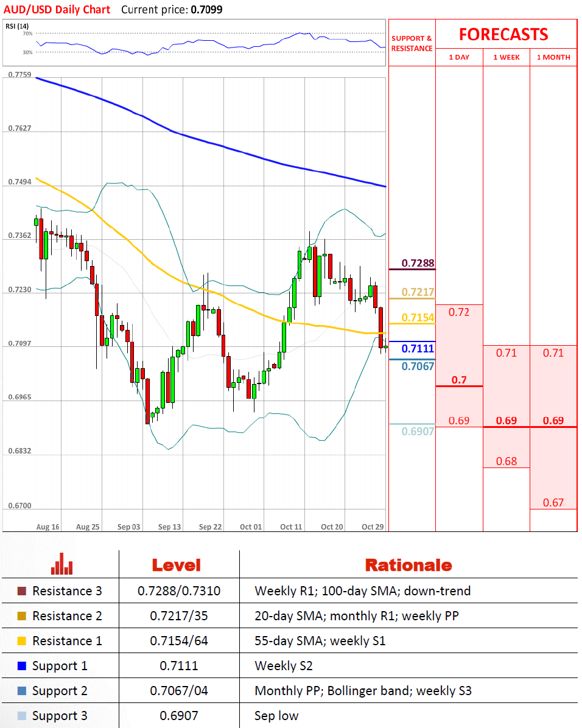
Task: Click the 'Weekly R1; 100-day SMA; down-trend' rationale
Action: click(x=363, y=591)
